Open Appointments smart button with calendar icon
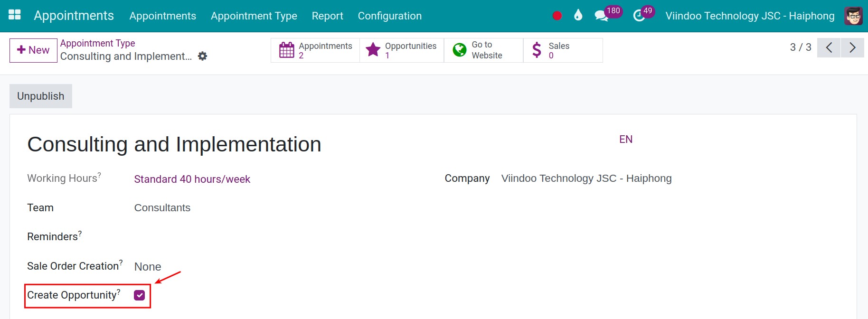This screenshot has height=319, width=868. click(x=315, y=50)
